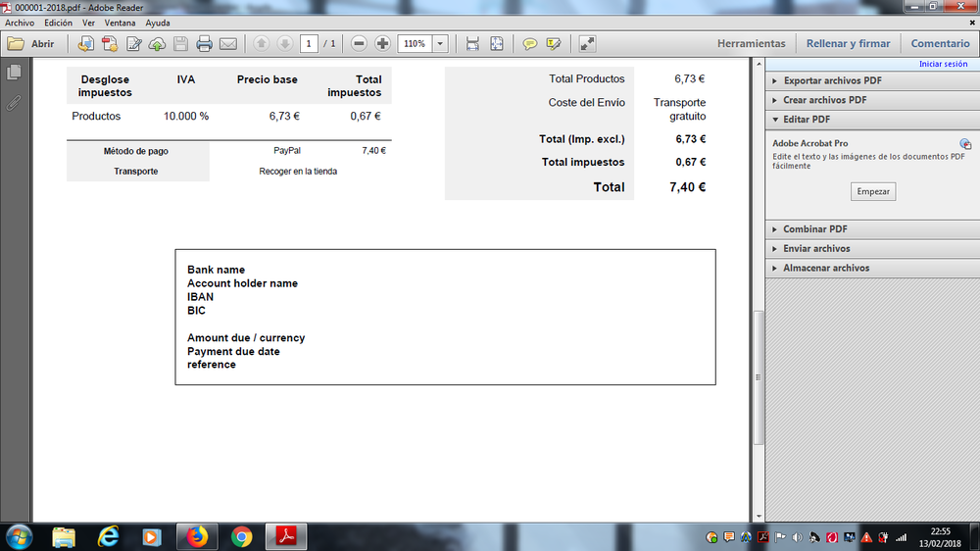Image resolution: width=980 pixels, height=551 pixels.
Task: Expand the Enviar archivos section
Action: point(872,249)
